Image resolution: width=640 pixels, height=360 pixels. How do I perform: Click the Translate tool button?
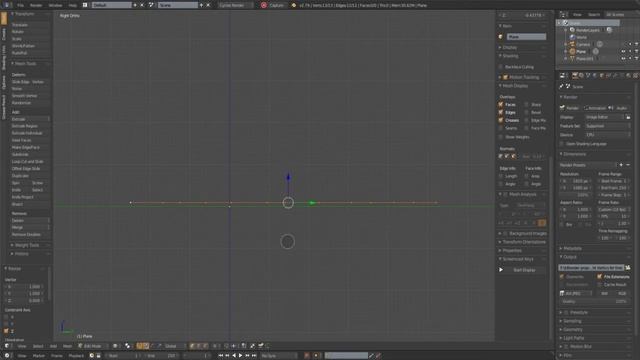click(30, 25)
